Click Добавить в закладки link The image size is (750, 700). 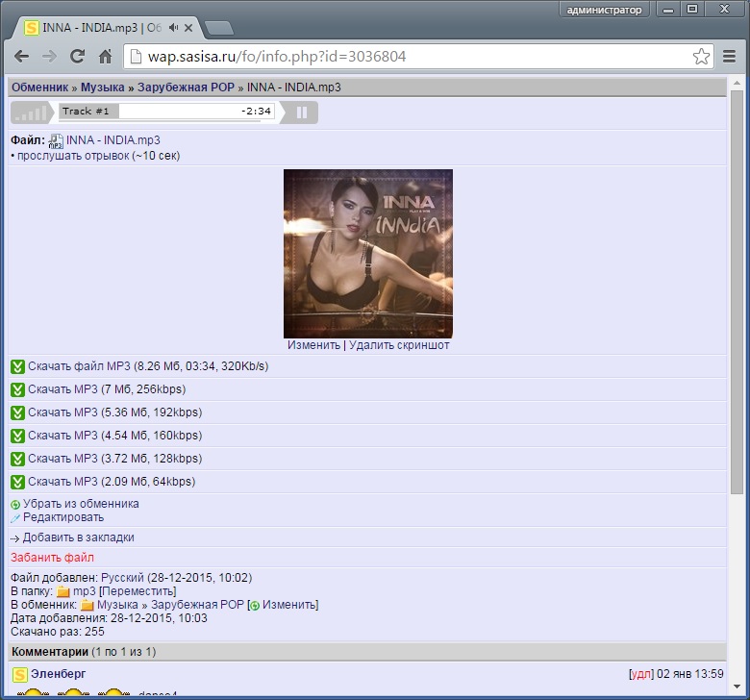[78, 537]
